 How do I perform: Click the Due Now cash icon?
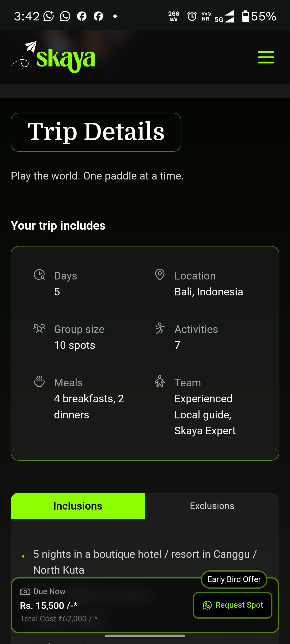[25, 592]
